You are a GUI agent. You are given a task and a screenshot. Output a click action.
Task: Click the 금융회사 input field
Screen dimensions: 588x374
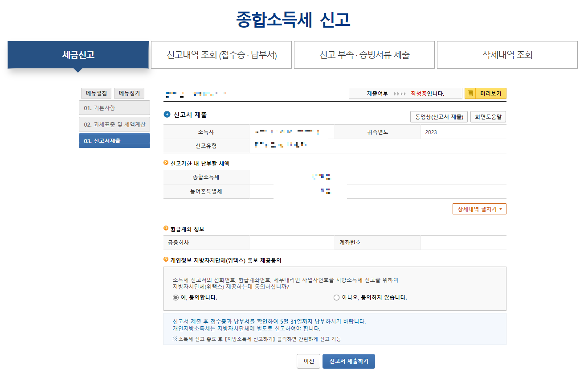[292, 242]
